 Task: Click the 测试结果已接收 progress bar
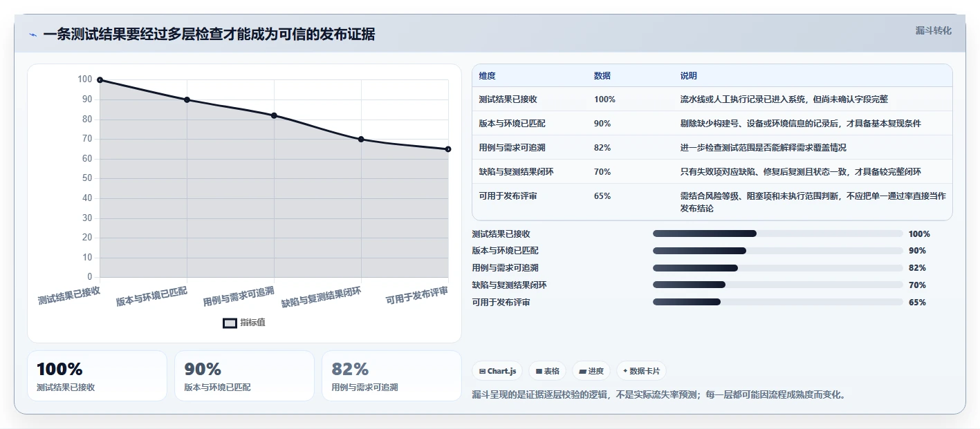778,233
